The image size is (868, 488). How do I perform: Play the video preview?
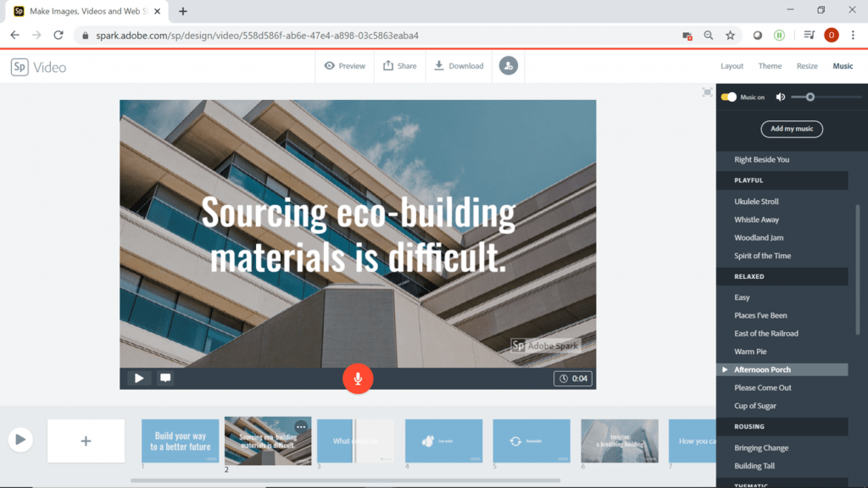138,378
